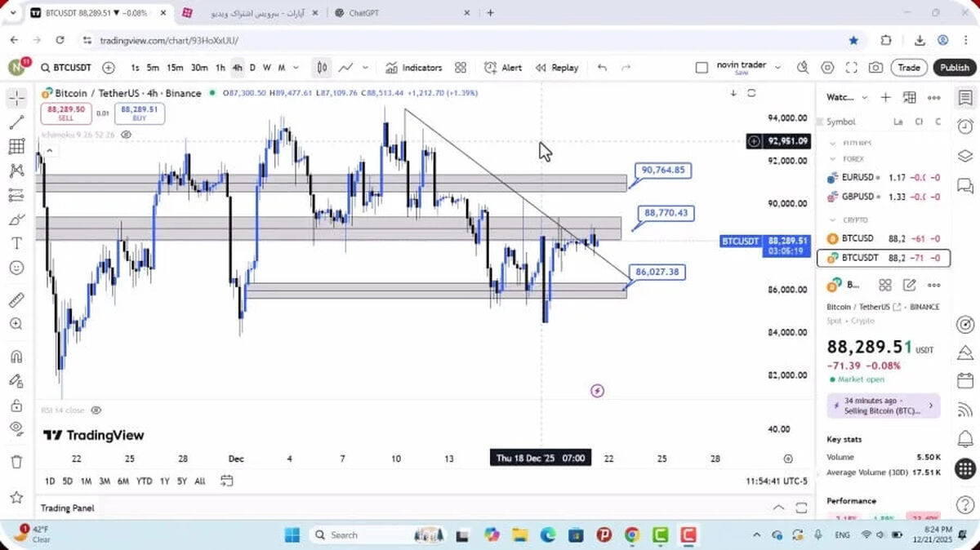Select GBPUSD in the watchlist
The height and width of the screenshot is (550, 980).
coord(884,197)
